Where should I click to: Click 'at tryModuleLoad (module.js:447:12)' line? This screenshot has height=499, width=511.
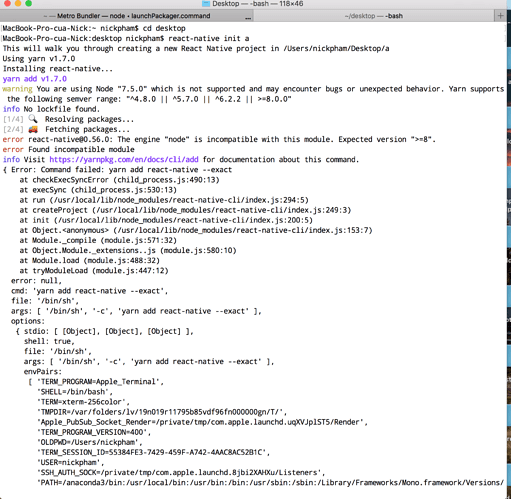94,270
